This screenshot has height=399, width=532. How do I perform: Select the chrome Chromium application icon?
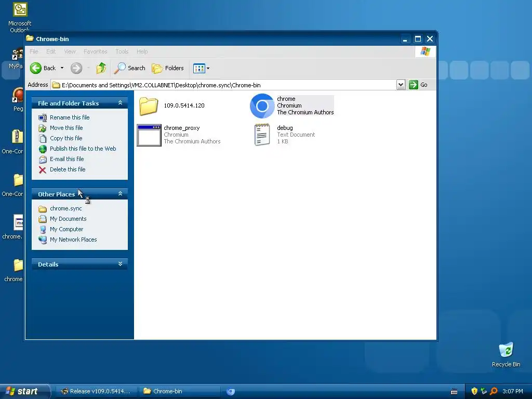pos(262,106)
